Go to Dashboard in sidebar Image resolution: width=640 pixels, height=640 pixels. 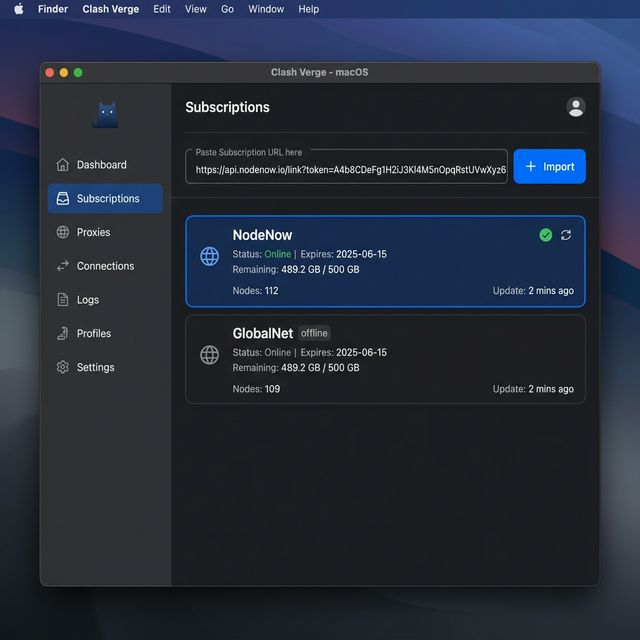pos(101,165)
